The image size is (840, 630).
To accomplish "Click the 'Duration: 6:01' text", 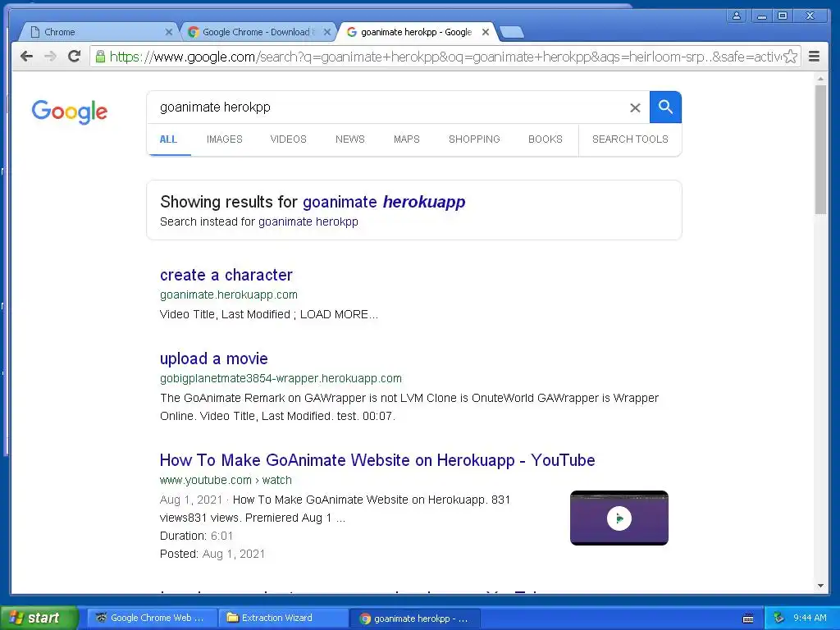I will [x=196, y=536].
